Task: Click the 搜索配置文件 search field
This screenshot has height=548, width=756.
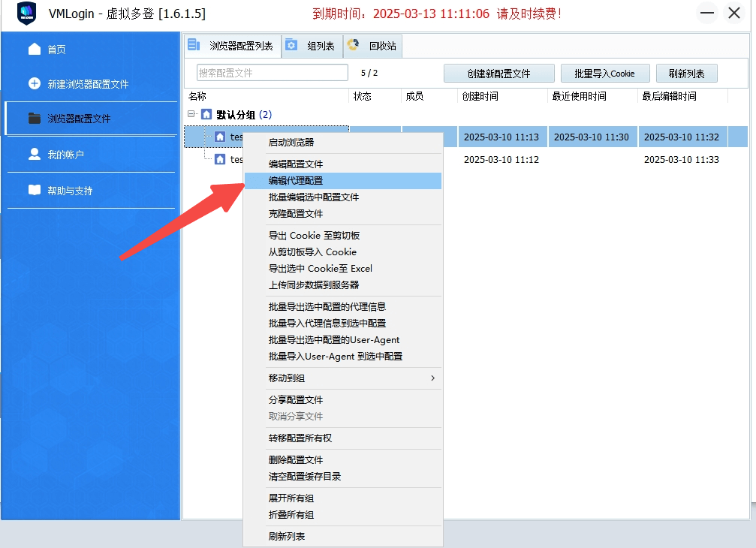Action: point(272,73)
